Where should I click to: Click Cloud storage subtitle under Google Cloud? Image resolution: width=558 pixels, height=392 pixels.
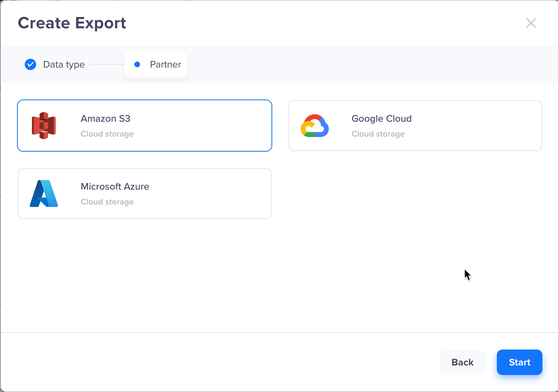pyautogui.click(x=378, y=134)
